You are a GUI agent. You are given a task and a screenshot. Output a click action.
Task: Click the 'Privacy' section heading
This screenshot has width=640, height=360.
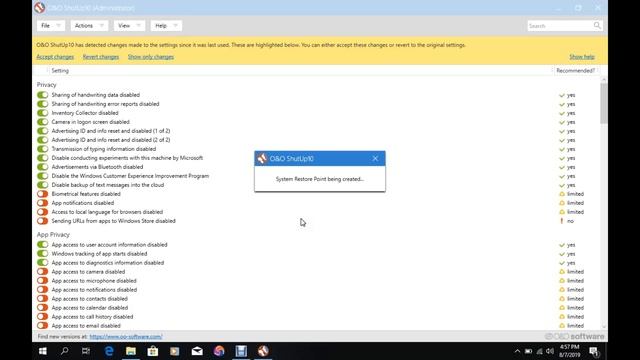[47, 84]
